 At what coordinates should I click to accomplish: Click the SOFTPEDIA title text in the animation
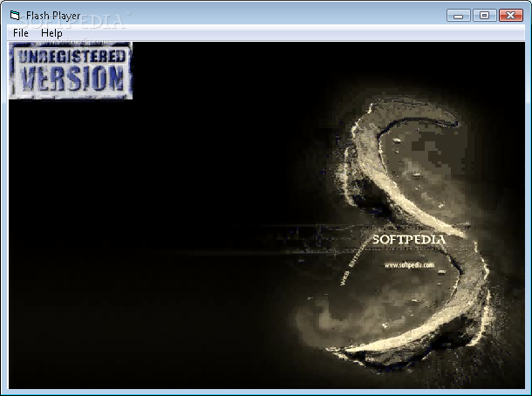click(x=409, y=239)
